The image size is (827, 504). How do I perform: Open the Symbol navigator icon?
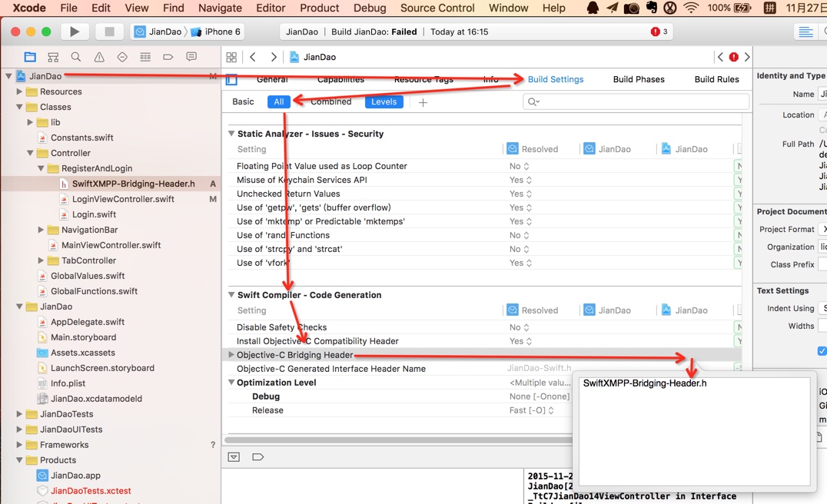(53, 57)
